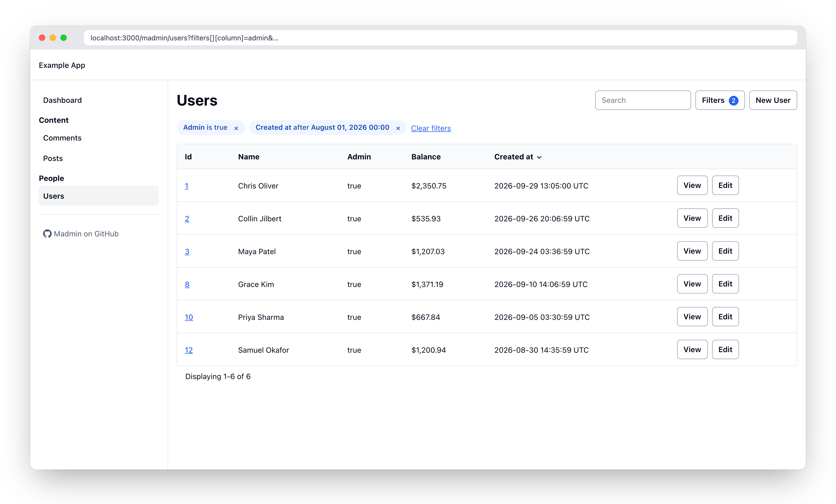View Maya Patel's record

(x=692, y=251)
